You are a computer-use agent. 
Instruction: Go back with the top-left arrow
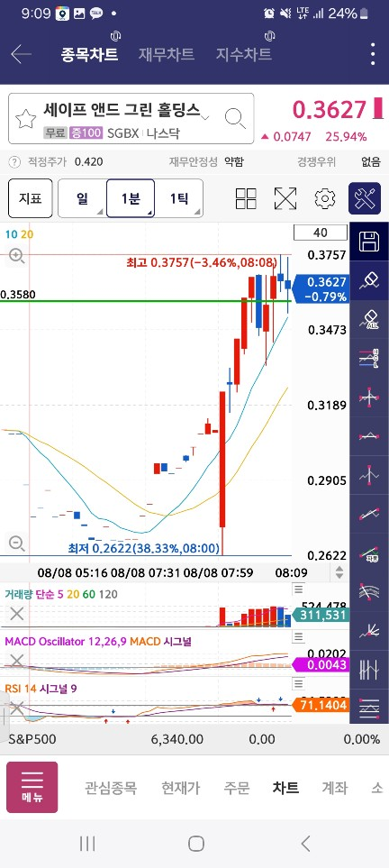[21, 54]
